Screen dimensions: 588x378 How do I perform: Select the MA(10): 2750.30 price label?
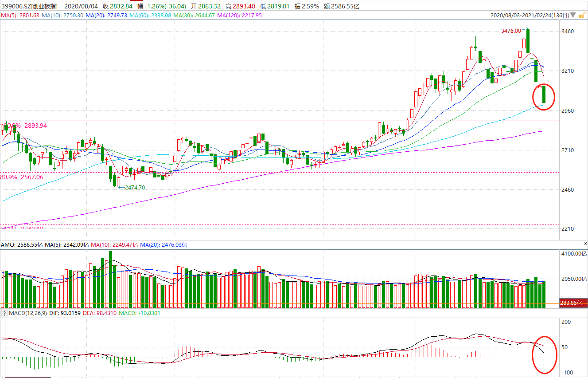62,15
